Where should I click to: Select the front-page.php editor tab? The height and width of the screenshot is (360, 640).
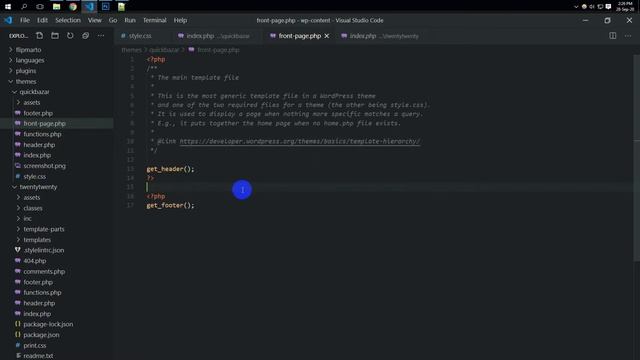pos(300,36)
